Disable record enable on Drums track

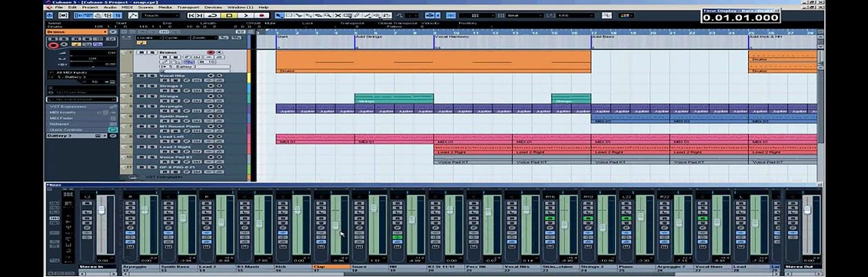211,52
